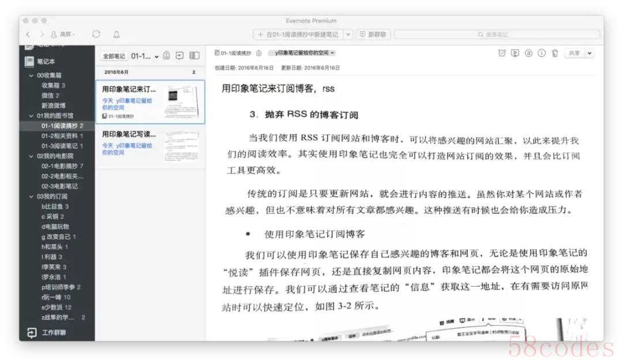Viewport: 623px width, 364px height.
Task: Click the 工作群聊 work chat icon
Action: (32, 333)
